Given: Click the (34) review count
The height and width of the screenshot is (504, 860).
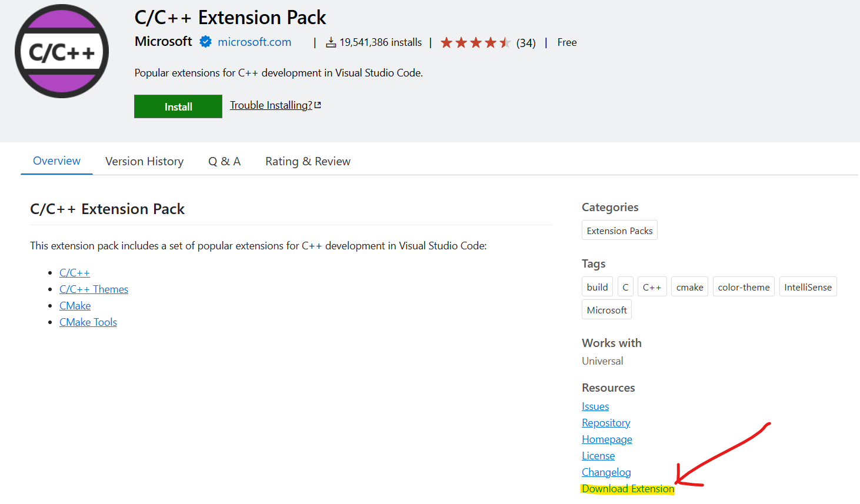Looking at the screenshot, I should [x=526, y=43].
